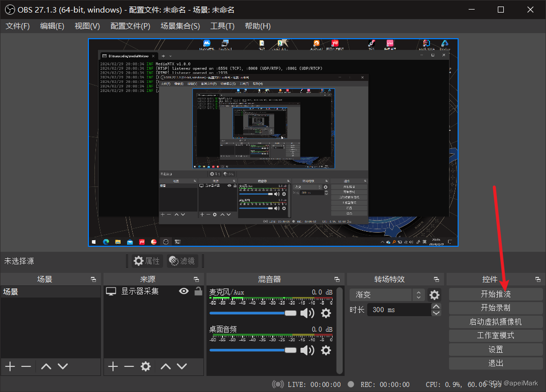Click the 0.0 dB value for 桌面音频
This screenshot has height=392, width=546.
coord(322,329)
